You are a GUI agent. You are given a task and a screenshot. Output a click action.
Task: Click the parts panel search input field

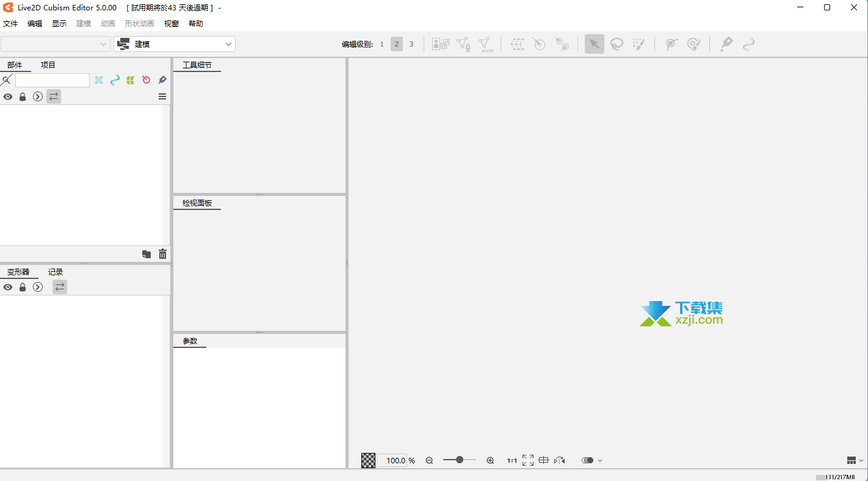[52, 80]
